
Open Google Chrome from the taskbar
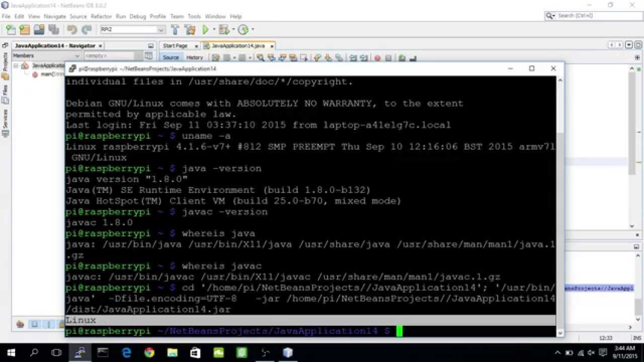coord(149,352)
